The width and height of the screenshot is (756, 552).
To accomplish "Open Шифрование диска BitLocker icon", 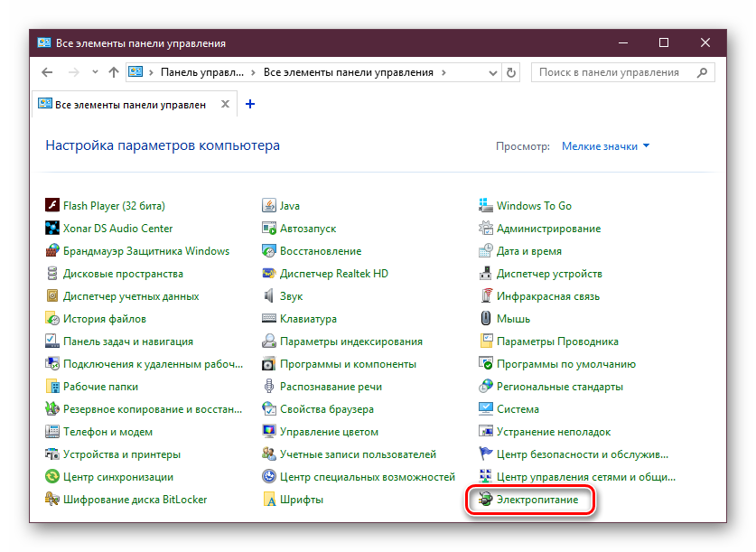I will click(x=51, y=500).
